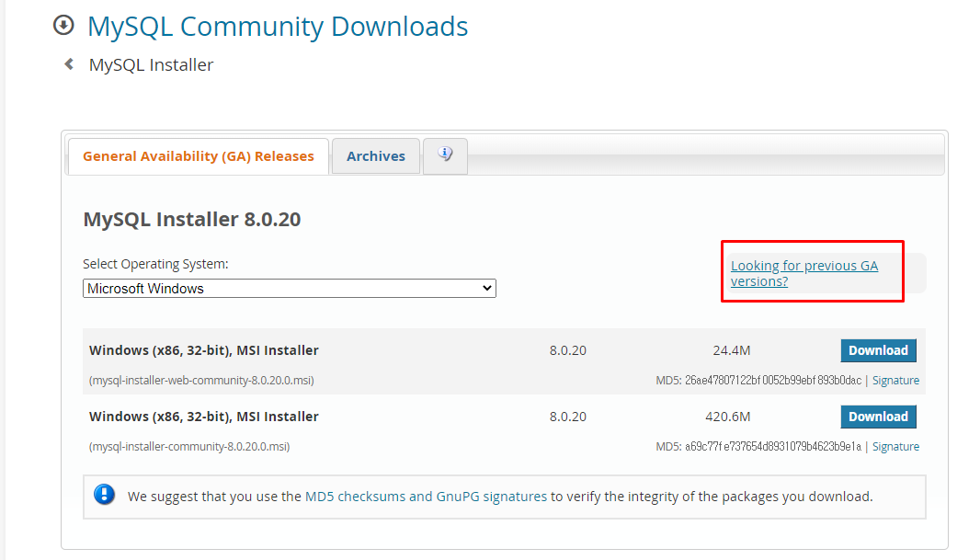The image size is (980, 560).
Task: Open the information icon tab
Action: (445, 155)
